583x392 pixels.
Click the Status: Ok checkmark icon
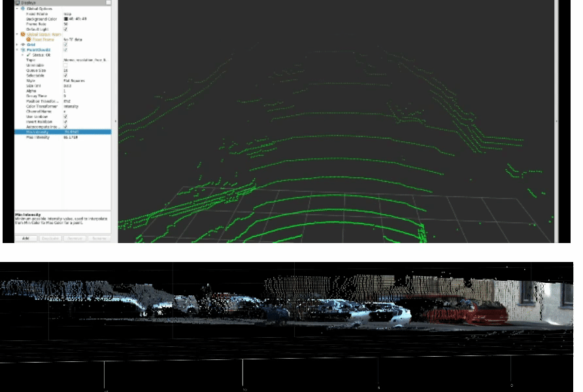[x=28, y=55]
